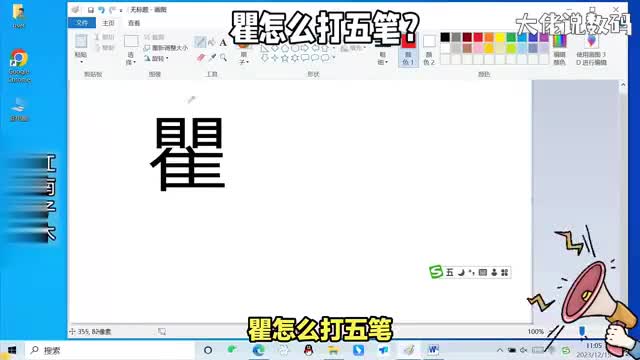This screenshot has width=640, height=360.
Task: Open soft keyboard from IME bar
Action: (x=483, y=272)
